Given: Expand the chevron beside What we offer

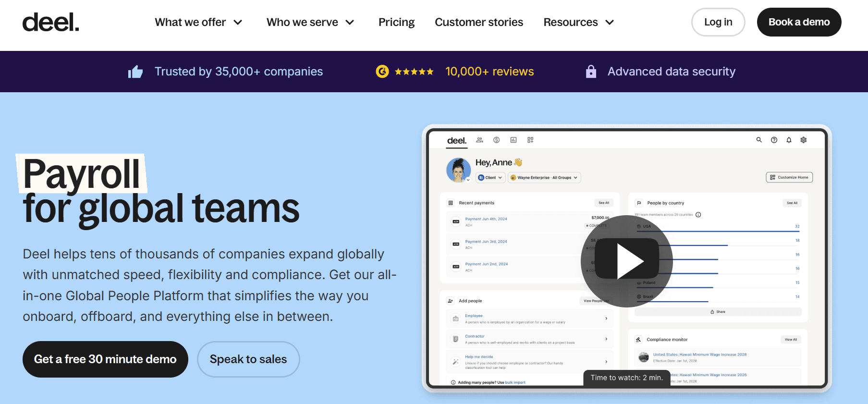Looking at the screenshot, I should coord(238,22).
